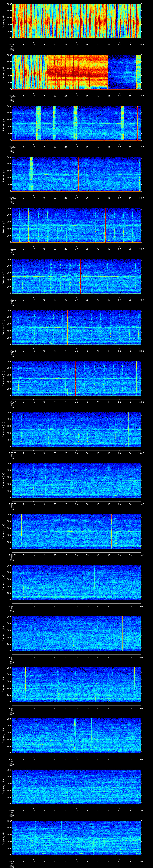Click the 17:14:00 timestamp label

(x=12, y=708)
